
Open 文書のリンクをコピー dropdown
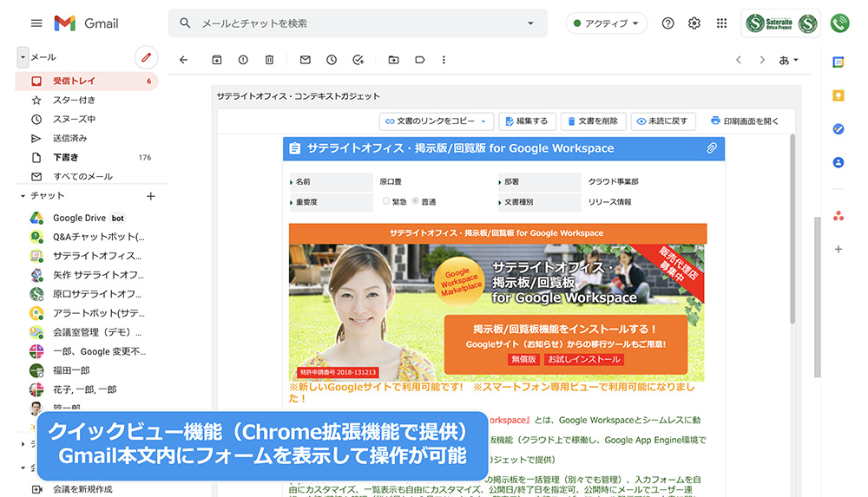point(436,121)
